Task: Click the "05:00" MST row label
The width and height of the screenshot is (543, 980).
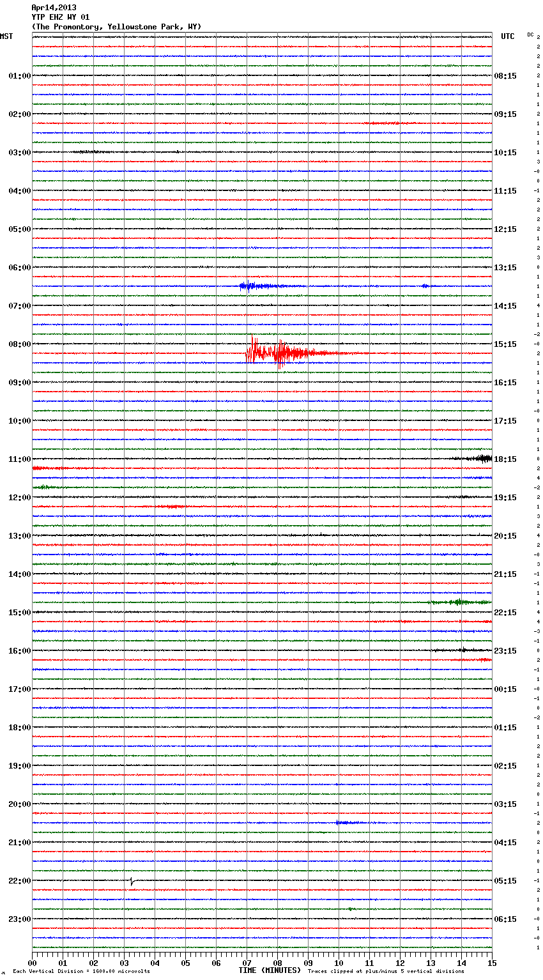Action: (x=20, y=229)
